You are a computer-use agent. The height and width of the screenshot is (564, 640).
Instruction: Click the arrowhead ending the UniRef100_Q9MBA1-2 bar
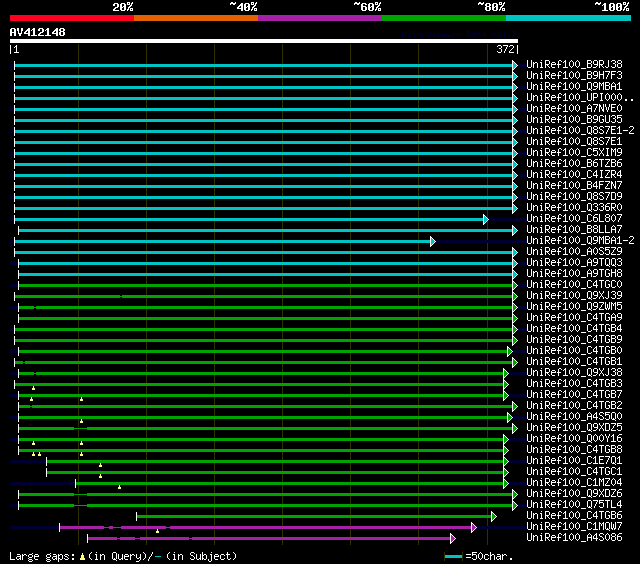pyautogui.click(x=432, y=241)
